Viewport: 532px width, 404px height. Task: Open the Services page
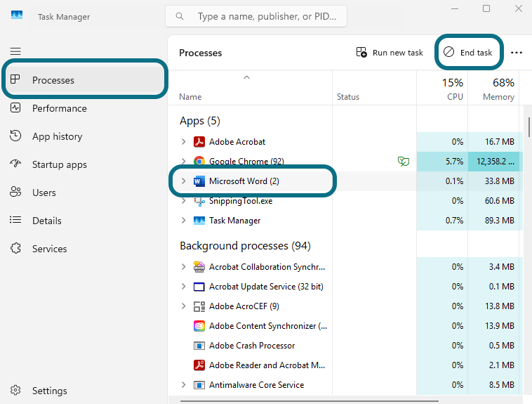(85, 249)
